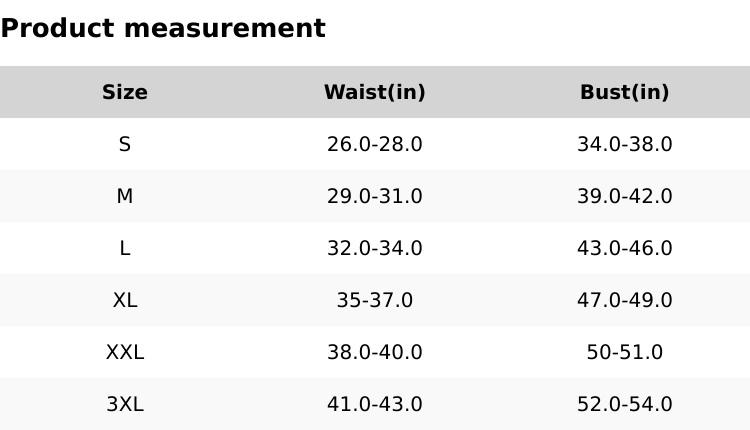Click waist value 35-37.0
Screen dimensions: 750x430
(x=375, y=300)
